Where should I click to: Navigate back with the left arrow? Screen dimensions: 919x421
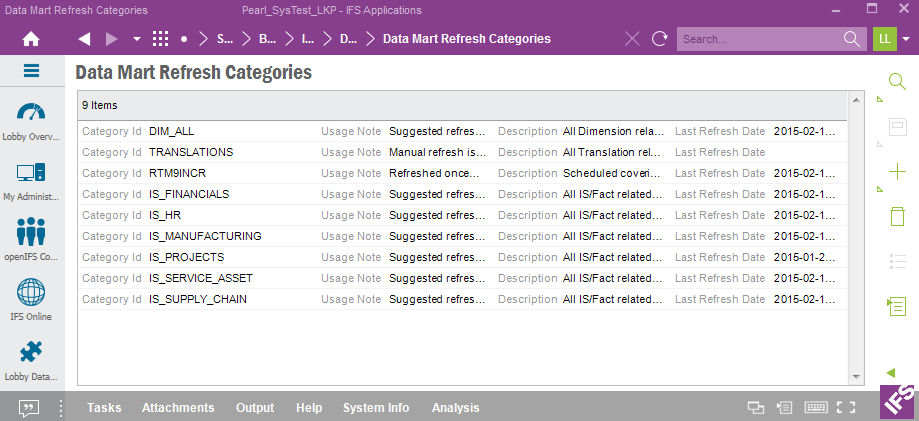tap(84, 39)
